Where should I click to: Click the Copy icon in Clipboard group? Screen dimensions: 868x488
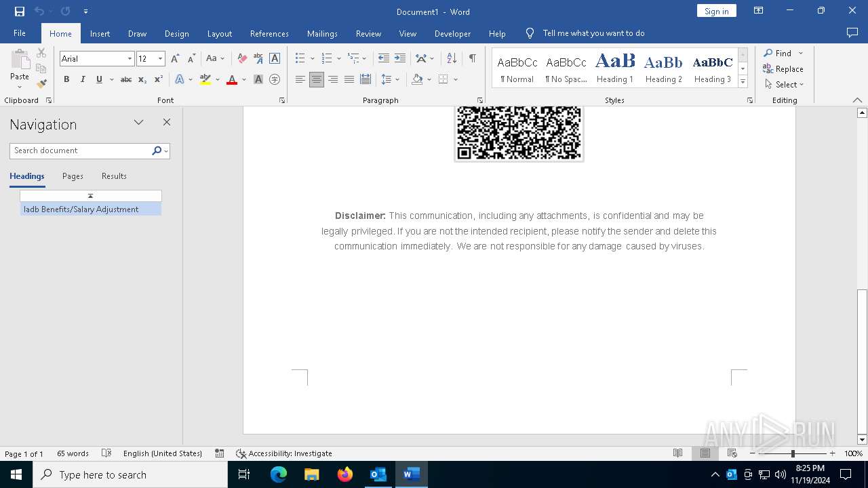click(x=41, y=68)
